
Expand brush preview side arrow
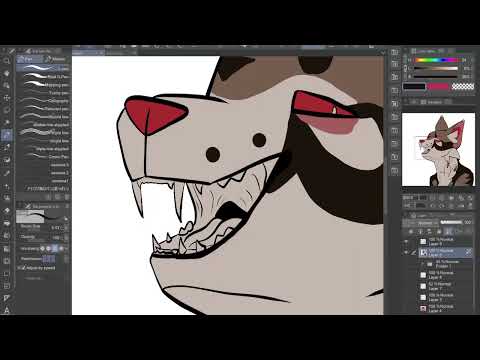(x=66, y=219)
